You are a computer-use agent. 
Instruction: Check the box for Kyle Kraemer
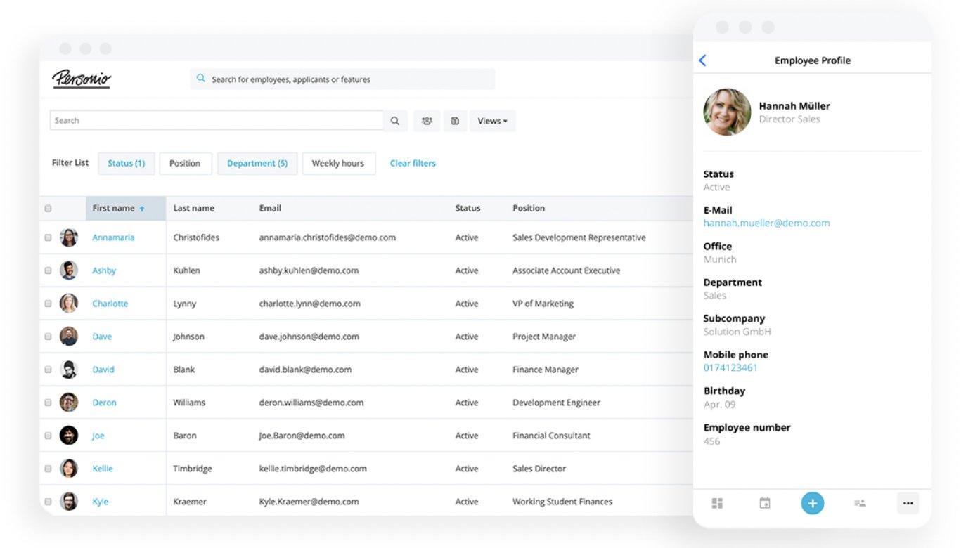pyautogui.click(x=48, y=502)
